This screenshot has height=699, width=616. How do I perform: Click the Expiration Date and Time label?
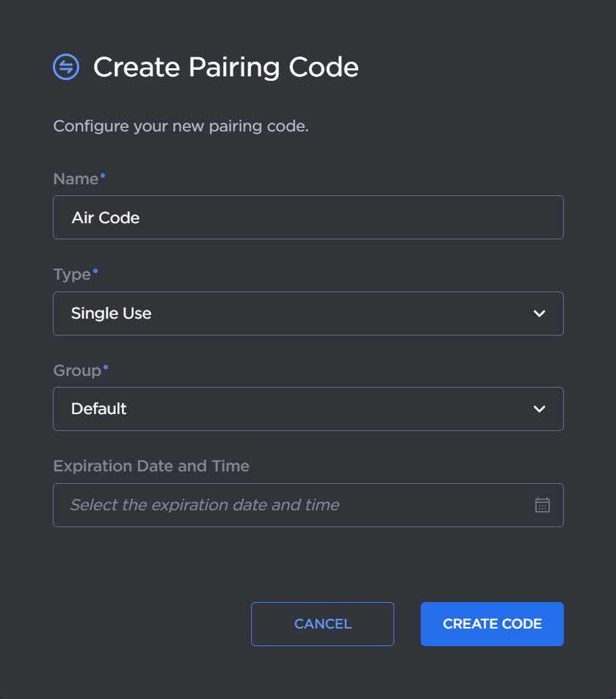pos(151,466)
